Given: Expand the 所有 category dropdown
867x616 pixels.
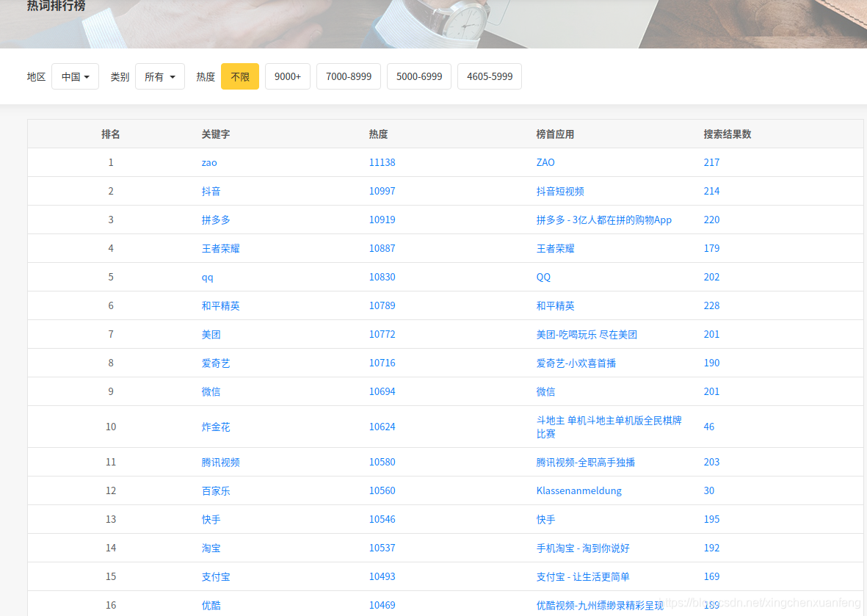Looking at the screenshot, I should coord(159,76).
